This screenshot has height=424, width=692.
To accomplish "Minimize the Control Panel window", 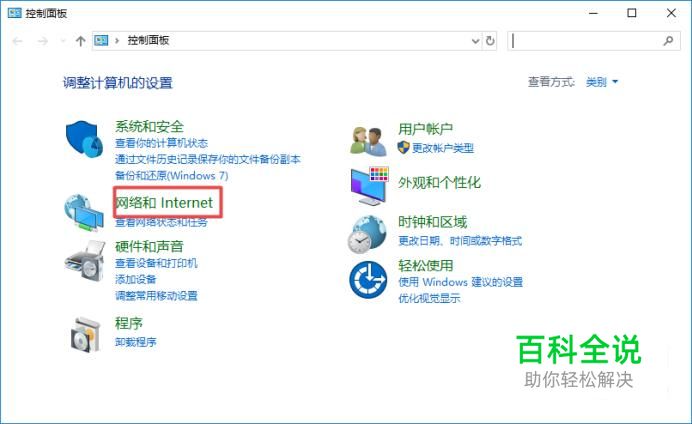I will pos(593,13).
